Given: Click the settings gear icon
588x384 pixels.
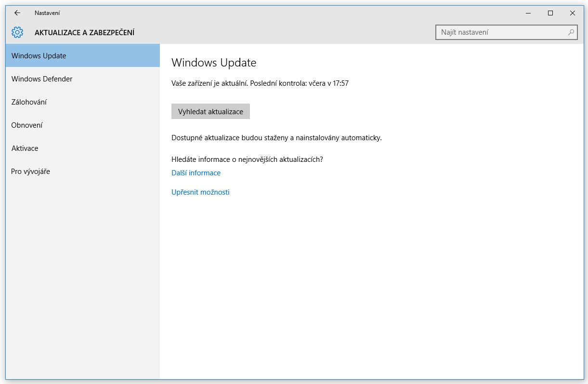Looking at the screenshot, I should 17,32.
